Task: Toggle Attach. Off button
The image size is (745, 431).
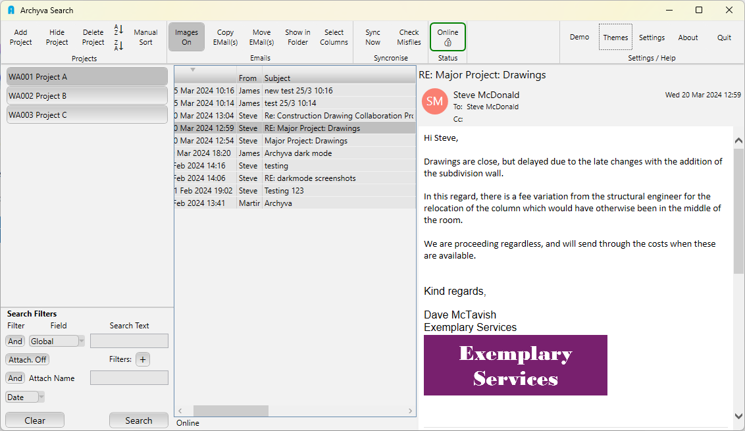Action: click(28, 360)
